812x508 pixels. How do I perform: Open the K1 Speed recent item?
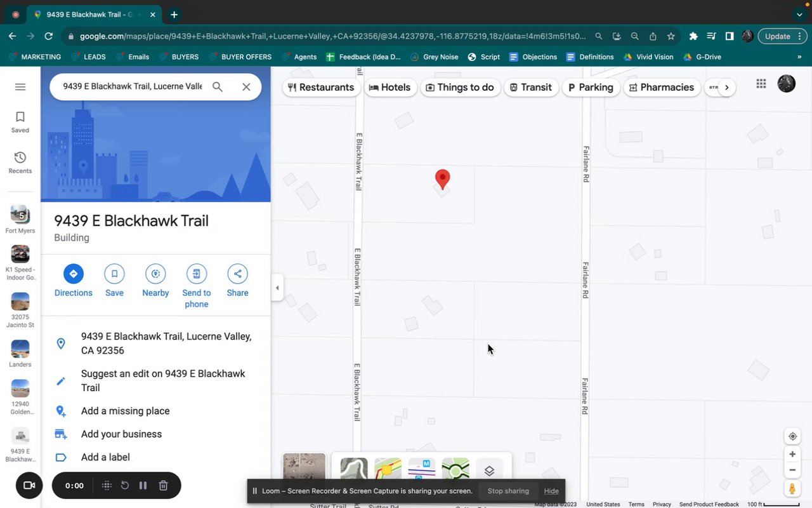(x=20, y=263)
